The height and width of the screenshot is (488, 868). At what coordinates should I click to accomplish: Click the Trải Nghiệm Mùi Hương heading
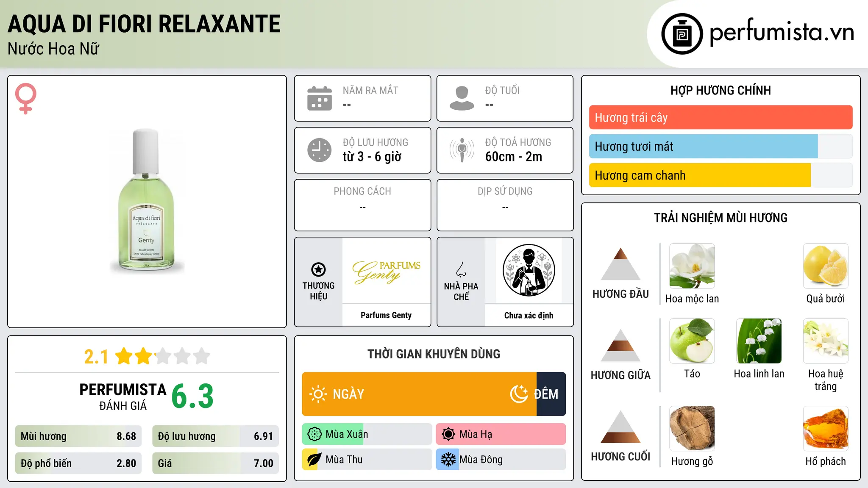721,218
